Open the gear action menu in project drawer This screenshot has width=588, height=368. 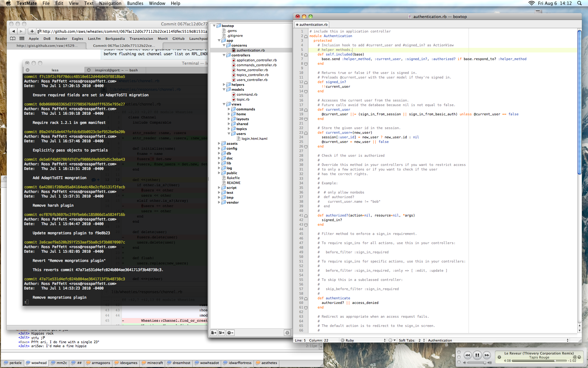tap(230, 333)
